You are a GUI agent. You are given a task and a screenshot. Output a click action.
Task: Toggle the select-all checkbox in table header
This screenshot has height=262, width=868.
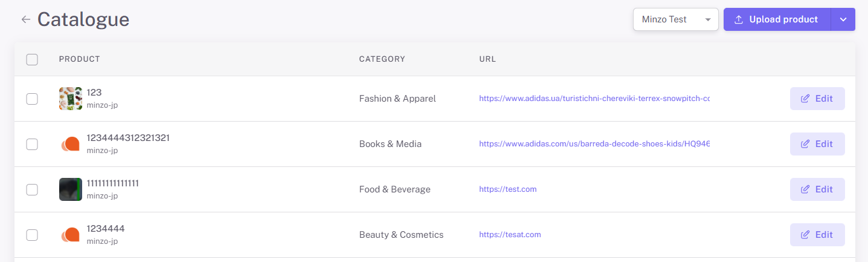pos(32,59)
